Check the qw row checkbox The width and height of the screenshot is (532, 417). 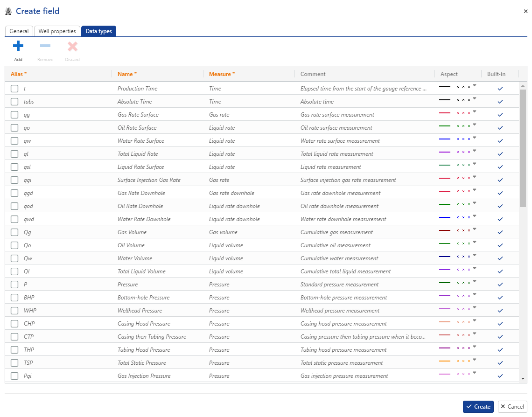coord(14,141)
